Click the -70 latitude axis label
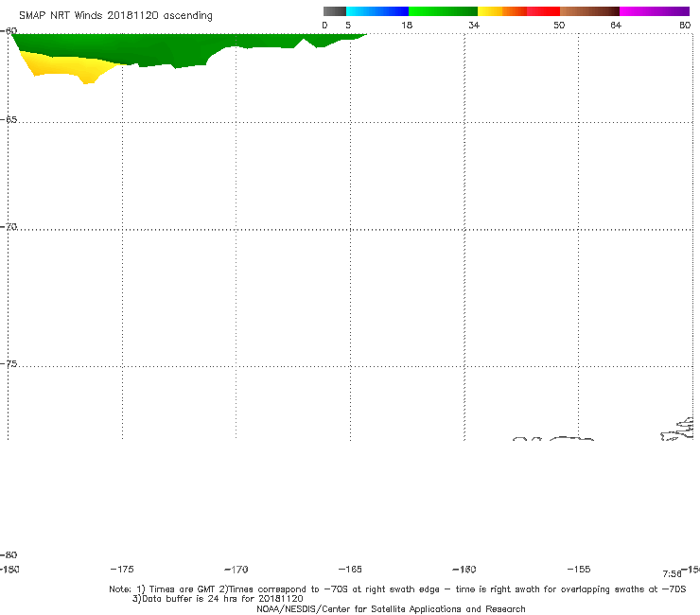Viewport: 700px width, 615px height. [x=9, y=227]
